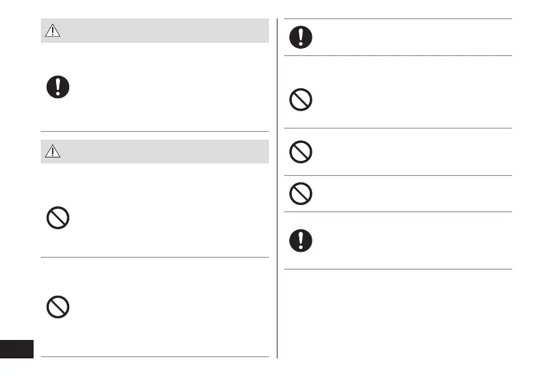This screenshot has width=553, height=392.
Task: Select the first prohibition icon in the right column
Action: tap(301, 99)
